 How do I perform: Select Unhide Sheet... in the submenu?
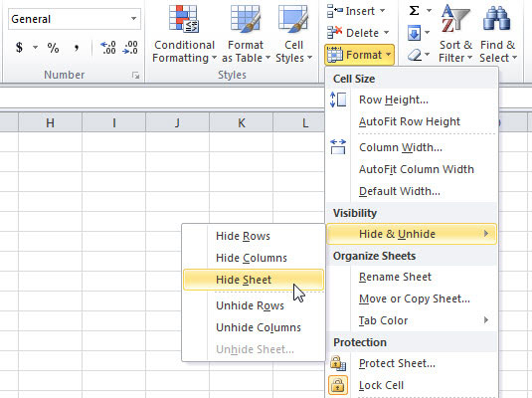coord(255,349)
